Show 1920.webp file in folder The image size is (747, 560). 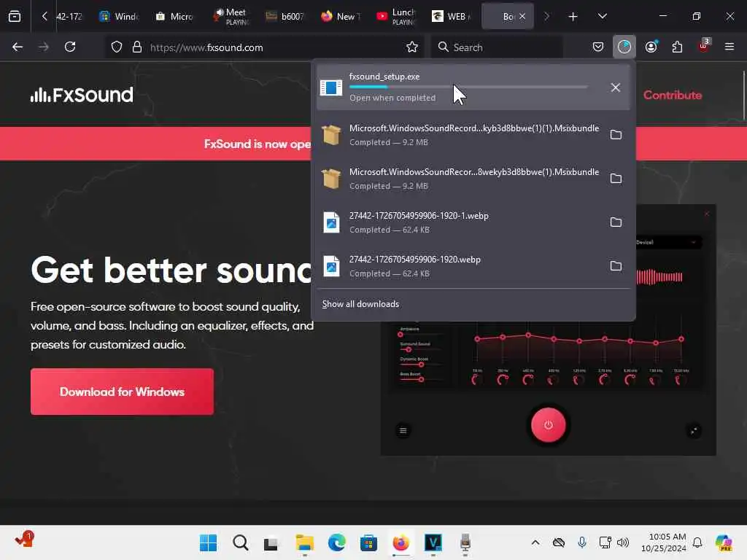click(x=616, y=266)
